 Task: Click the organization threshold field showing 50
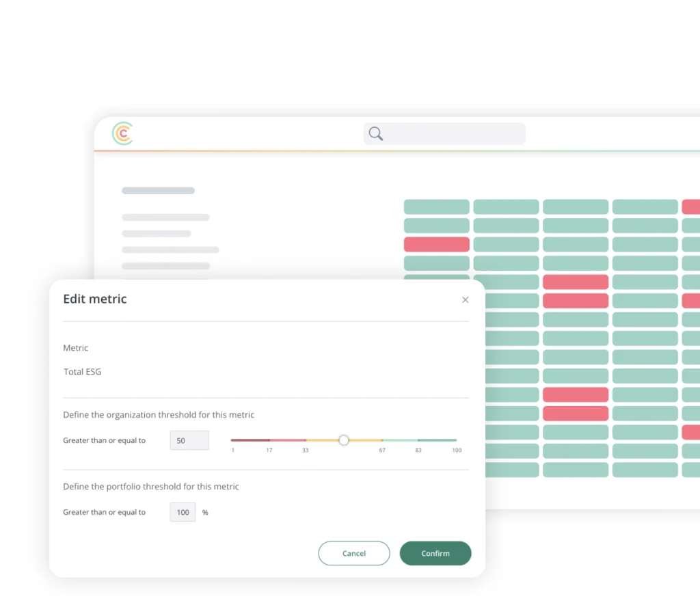point(189,441)
